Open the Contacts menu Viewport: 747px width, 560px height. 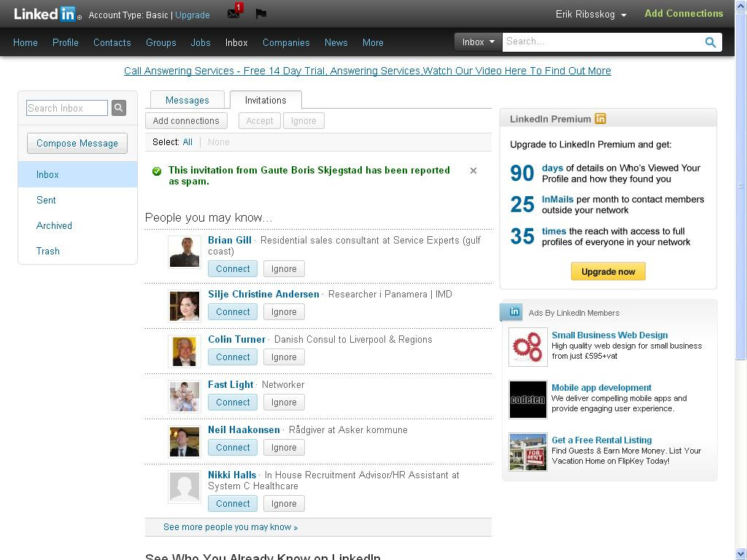(112, 42)
